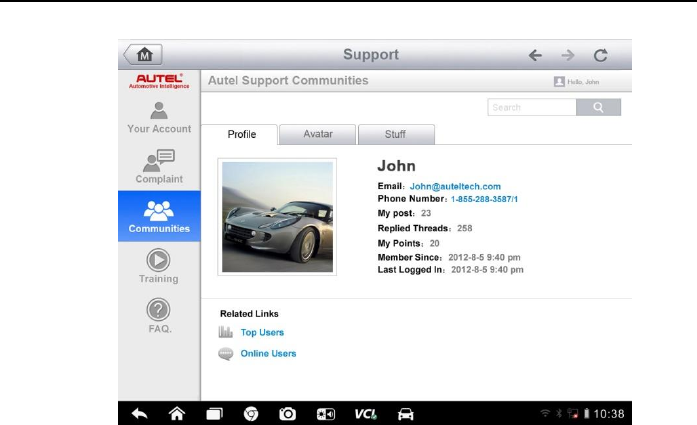Tap the Wi-Fi status icon
The height and width of the screenshot is (425, 697).
click(545, 414)
